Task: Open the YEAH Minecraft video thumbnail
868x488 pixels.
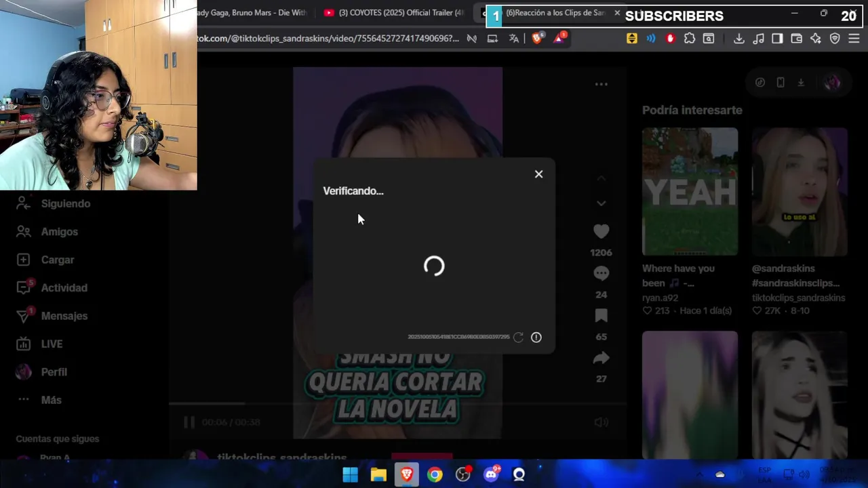Action: (690, 191)
